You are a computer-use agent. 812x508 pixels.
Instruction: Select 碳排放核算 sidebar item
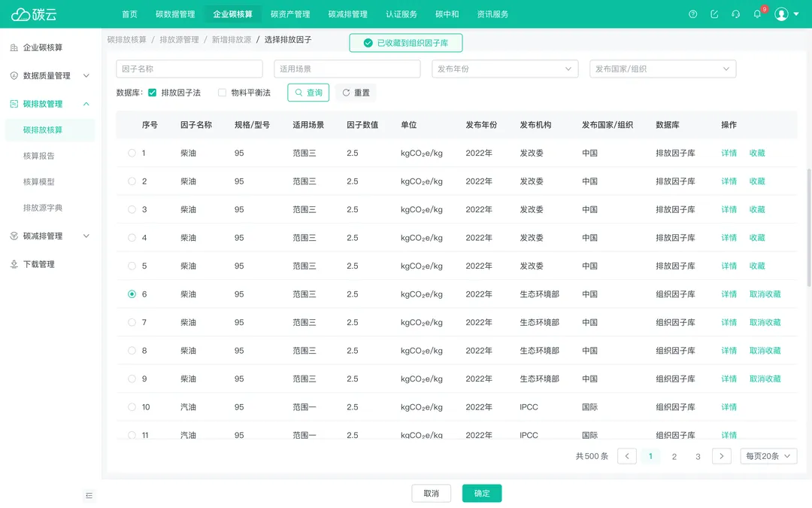50,130
